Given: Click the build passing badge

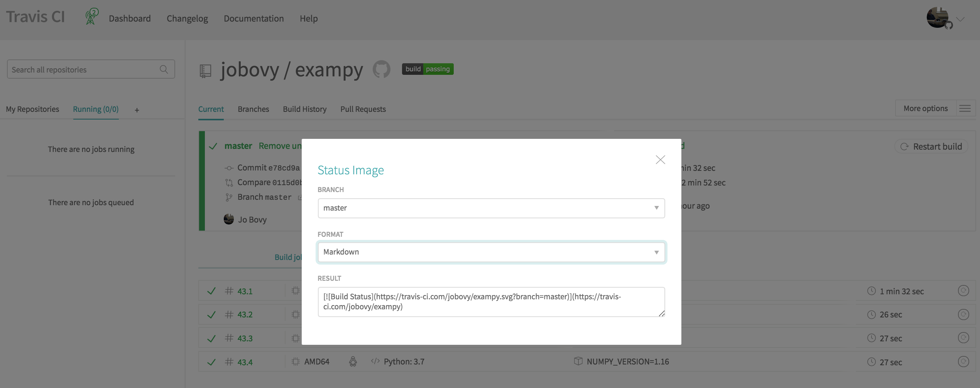Looking at the screenshot, I should (x=427, y=69).
